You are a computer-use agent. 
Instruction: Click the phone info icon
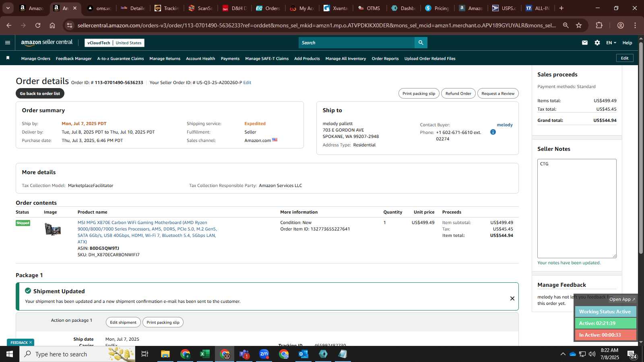pyautogui.click(x=493, y=132)
